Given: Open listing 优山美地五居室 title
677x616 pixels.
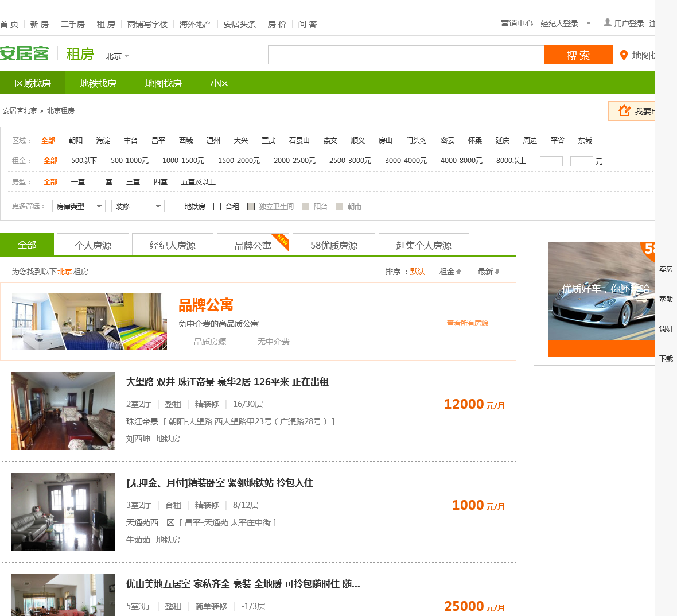Looking at the screenshot, I should (243, 584).
